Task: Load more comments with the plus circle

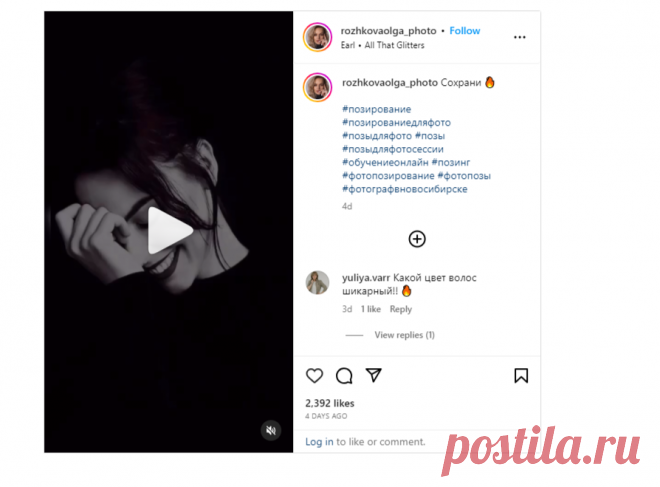Action: tap(417, 239)
